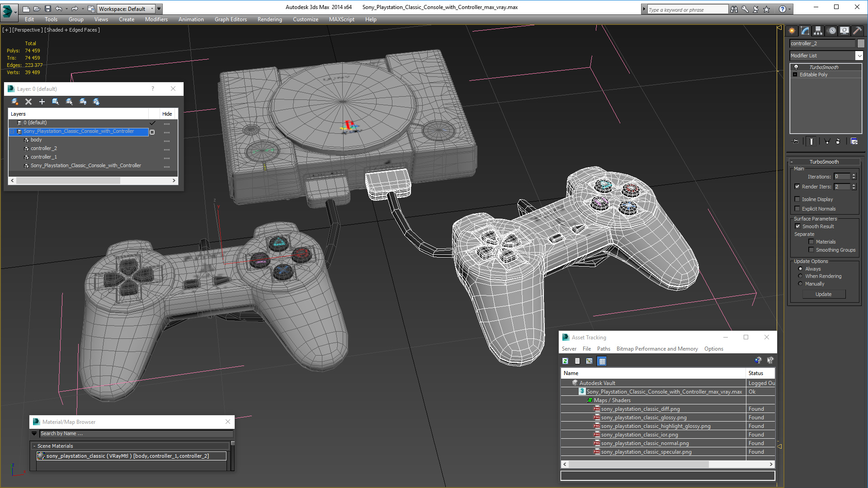This screenshot has width=868, height=488.
Task: Check Separate by Smoothing Groups
Action: [x=811, y=249]
